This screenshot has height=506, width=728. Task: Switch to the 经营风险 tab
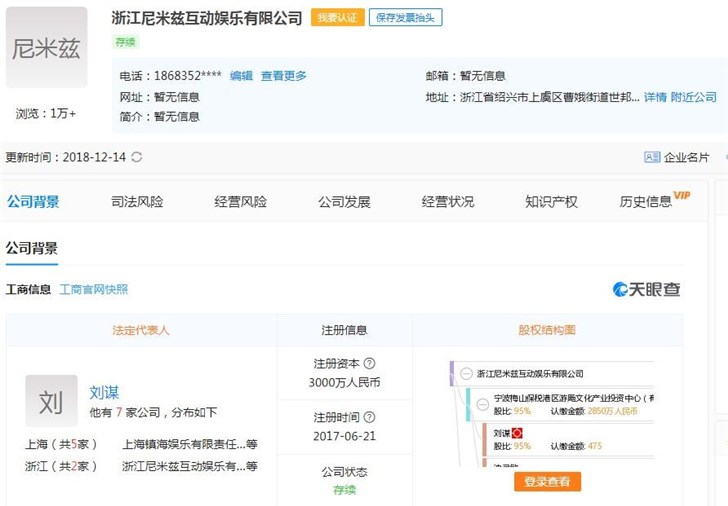(x=240, y=202)
